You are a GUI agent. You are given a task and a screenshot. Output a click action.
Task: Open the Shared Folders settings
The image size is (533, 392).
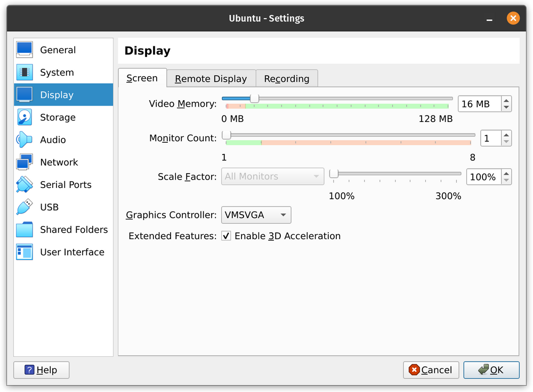point(74,230)
